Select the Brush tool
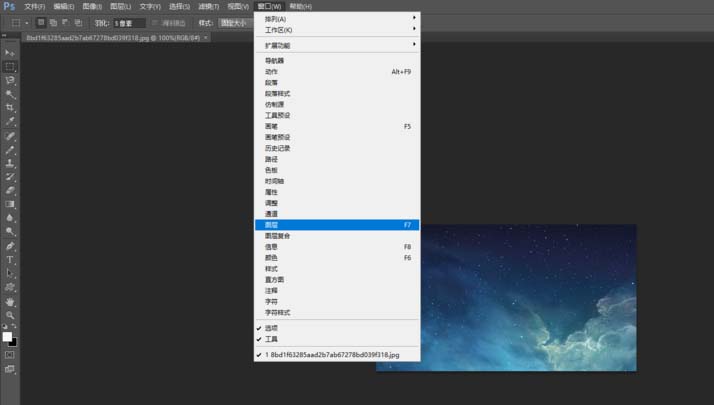The width and height of the screenshot is (714, 405). [x=10, y=149]
